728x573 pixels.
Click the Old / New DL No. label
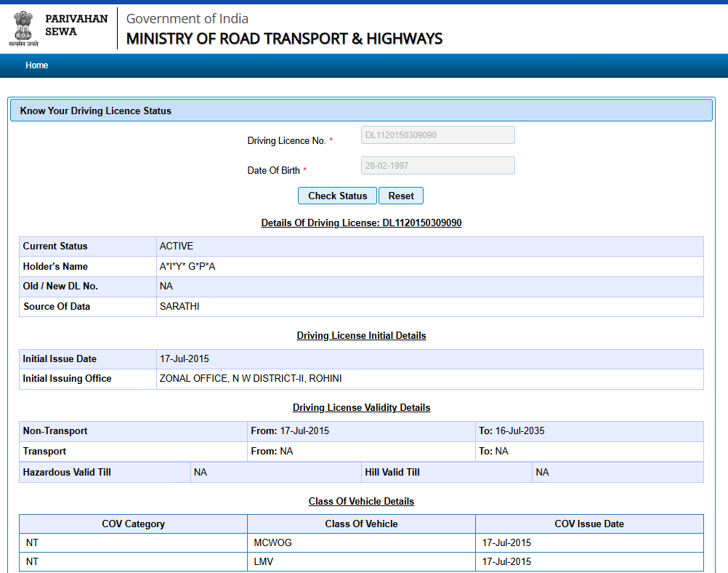click(60, 286)
